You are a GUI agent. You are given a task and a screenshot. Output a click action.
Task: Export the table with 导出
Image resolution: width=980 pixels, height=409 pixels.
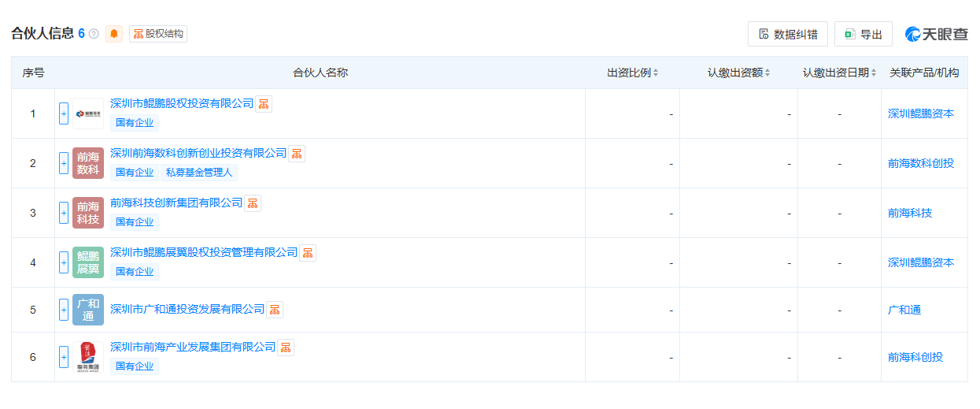(x=864, y=34)
